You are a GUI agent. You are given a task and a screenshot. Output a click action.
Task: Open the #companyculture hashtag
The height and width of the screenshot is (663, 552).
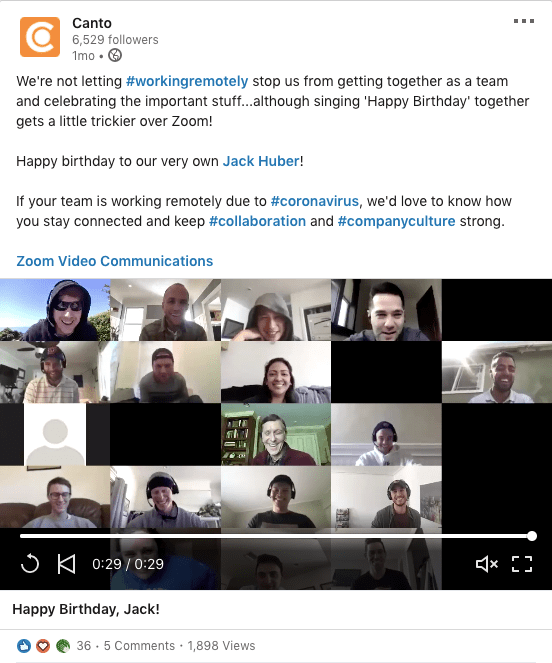click(396, 221)
